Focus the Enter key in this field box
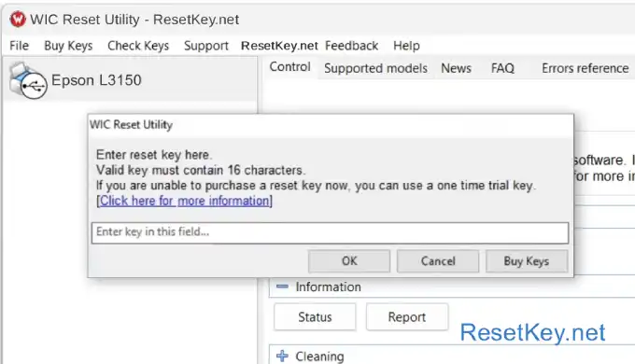 (330, 232)
